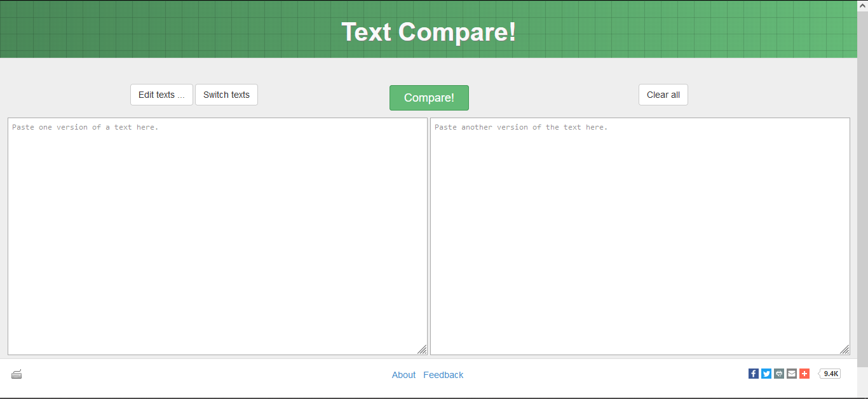Swap sides with Switch texts button
Viewport: 868px width, 399px height.
[x=226, y=95]
